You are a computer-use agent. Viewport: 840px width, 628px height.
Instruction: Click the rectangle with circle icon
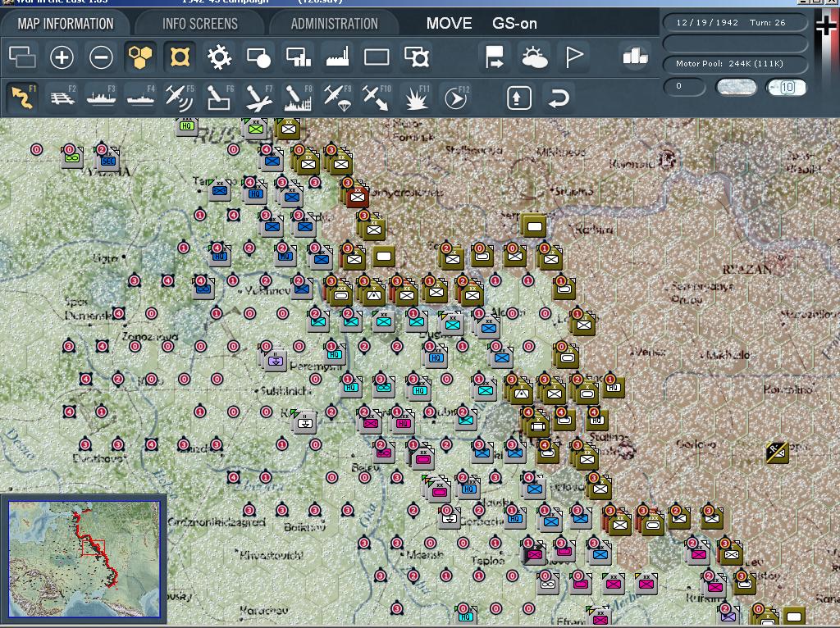tap(258, 57)
